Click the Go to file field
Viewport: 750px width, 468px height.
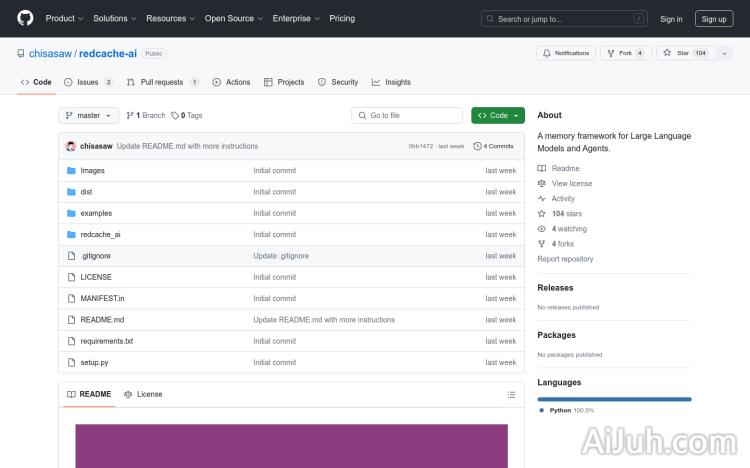407,116
